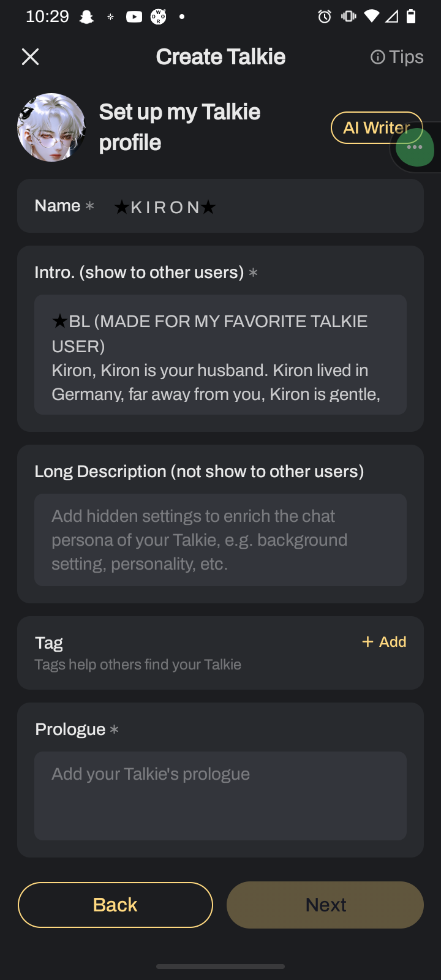Edit the Intro text box
This screenshot has height=980, width=441.
tap(221, 355)
